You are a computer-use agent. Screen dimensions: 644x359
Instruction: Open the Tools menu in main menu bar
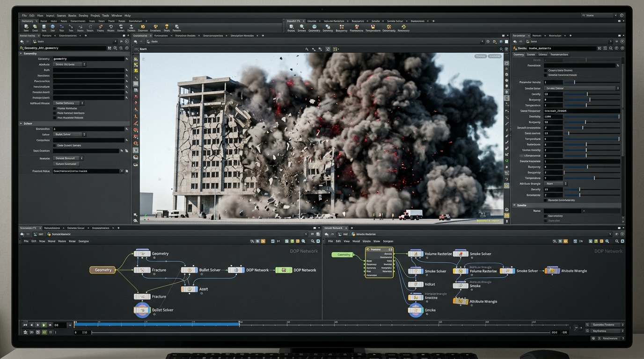[105, 15]
